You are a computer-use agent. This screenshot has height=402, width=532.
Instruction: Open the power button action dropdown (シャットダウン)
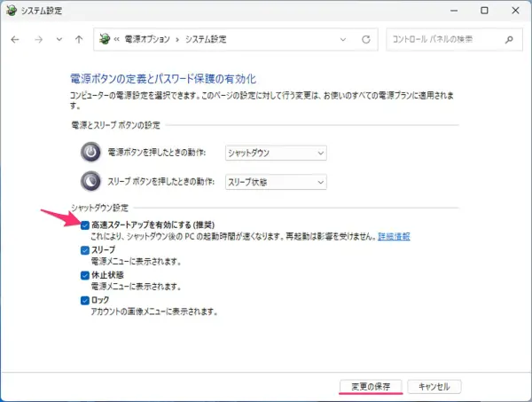coord(276,153)
